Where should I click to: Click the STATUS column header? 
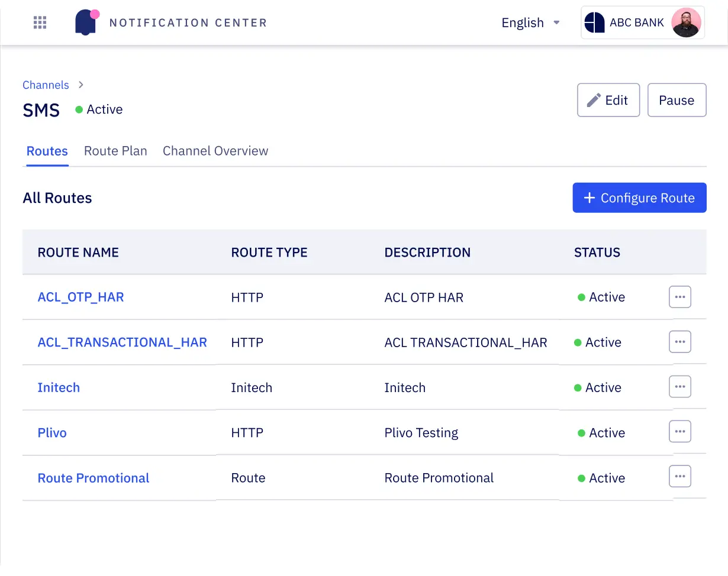click(597, 253)
